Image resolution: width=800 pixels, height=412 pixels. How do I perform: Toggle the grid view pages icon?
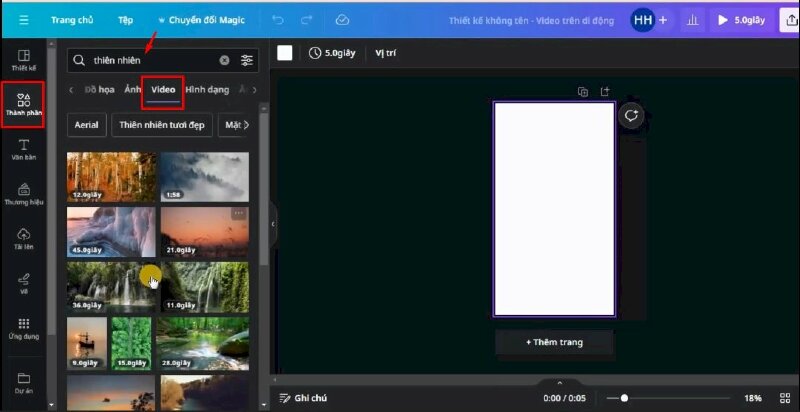784,398
